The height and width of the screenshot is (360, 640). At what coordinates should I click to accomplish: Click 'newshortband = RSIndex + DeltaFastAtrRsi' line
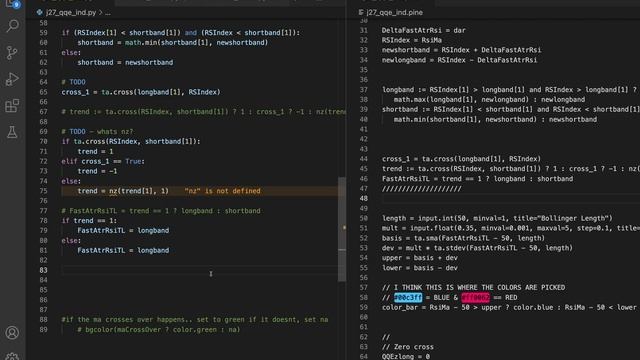[x=462, y=50]
